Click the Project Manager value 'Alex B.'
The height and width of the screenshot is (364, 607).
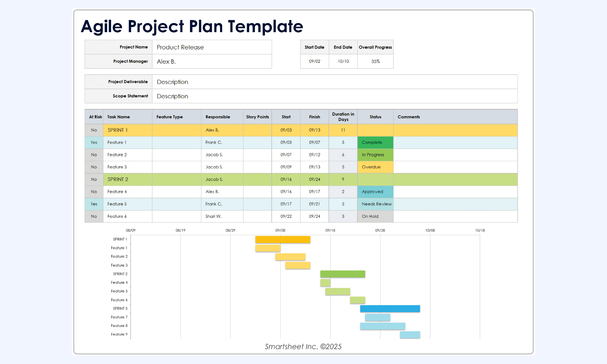(212, 61)
